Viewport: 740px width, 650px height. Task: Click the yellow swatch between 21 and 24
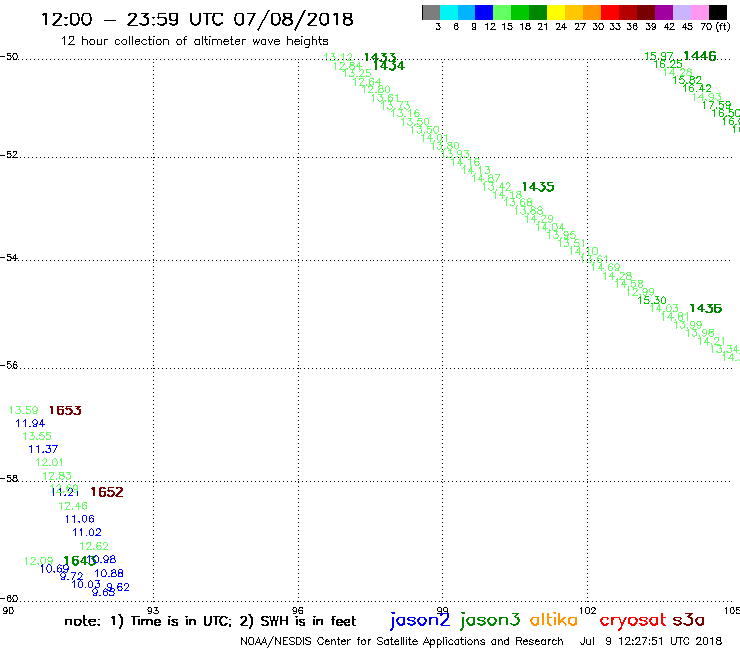tap(555, 12)
